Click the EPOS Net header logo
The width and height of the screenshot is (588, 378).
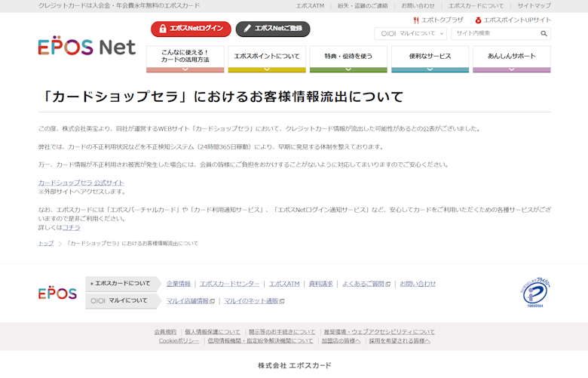[x=87, y=46]
